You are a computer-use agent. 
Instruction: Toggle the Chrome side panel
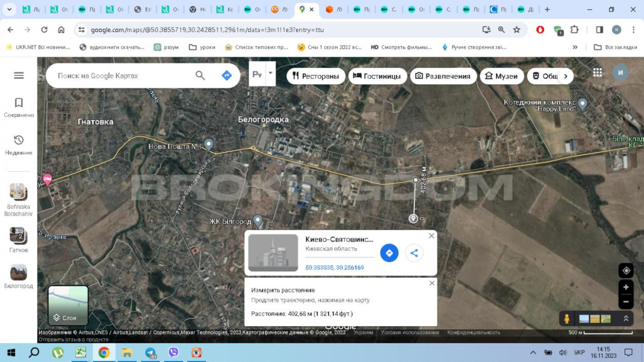click(599, 30)
